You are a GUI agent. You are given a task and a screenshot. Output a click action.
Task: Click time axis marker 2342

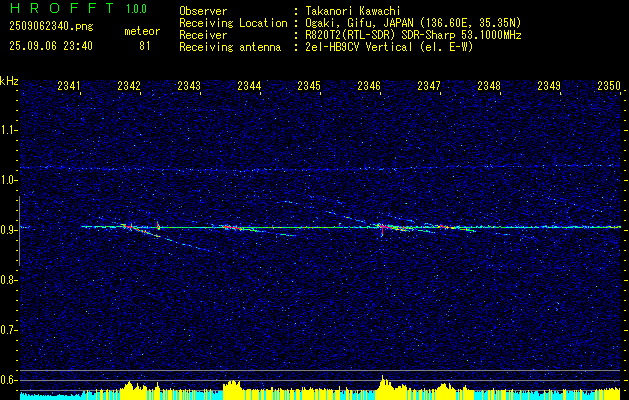[129, 85]
